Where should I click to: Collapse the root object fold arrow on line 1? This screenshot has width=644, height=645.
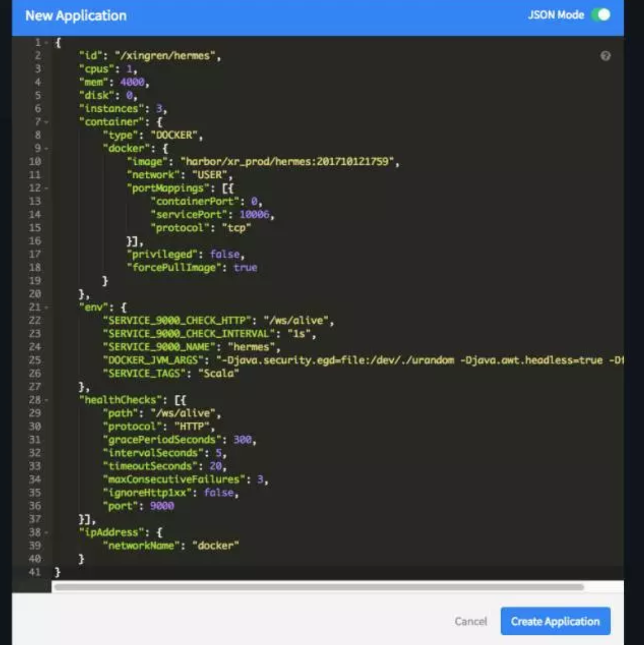[x=46, y=42]
